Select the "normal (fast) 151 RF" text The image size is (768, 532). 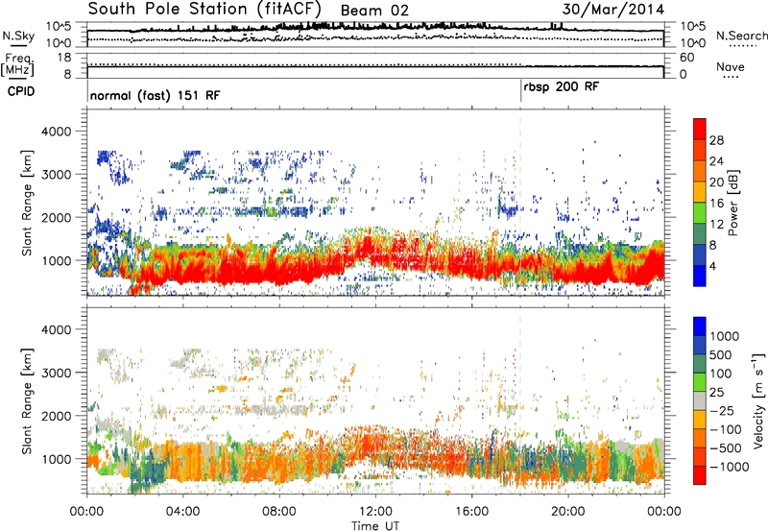coord(155,95)
